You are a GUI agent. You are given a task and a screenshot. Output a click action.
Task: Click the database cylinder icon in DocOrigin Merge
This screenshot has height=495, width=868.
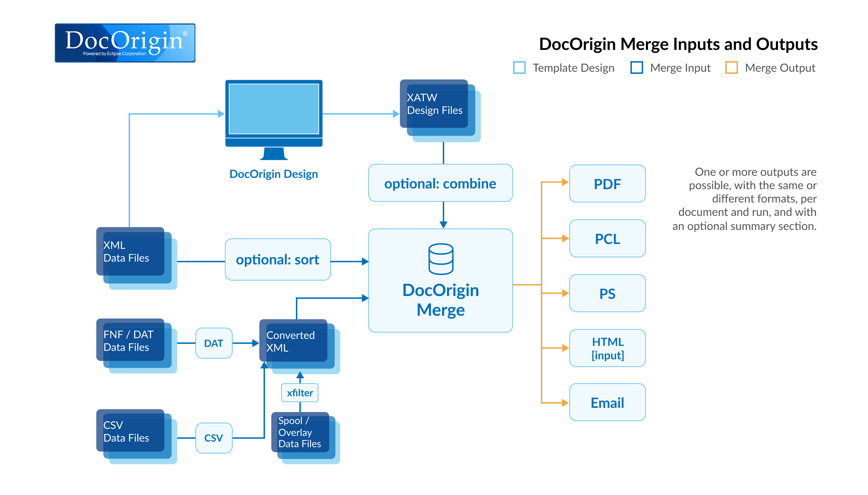tap(441, 259)
